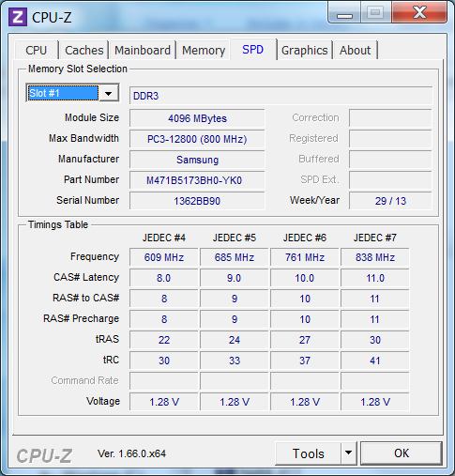Click the JEDEC #7 frequency 838 MHz cell
Image resolution: width=455 pixels, height=476 pixels.
click(x=375, y=257)
